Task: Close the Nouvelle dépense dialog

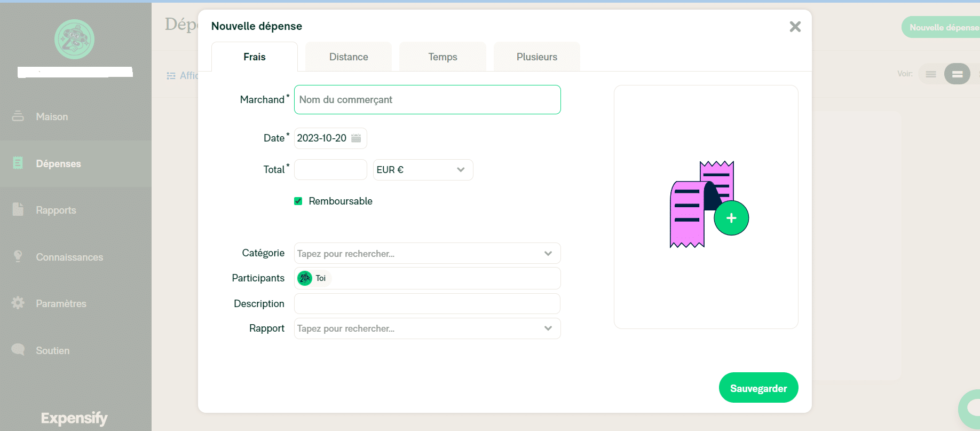Action: click(x=795, y=27)
